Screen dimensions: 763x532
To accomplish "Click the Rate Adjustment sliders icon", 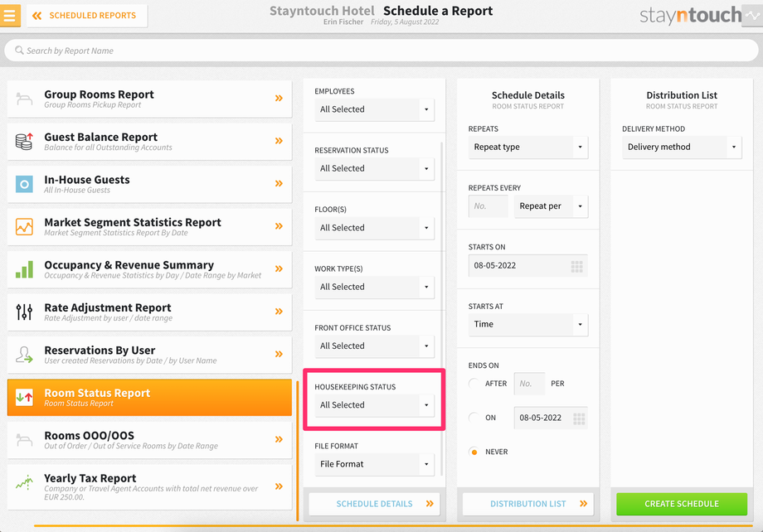I will pos(24,312).
